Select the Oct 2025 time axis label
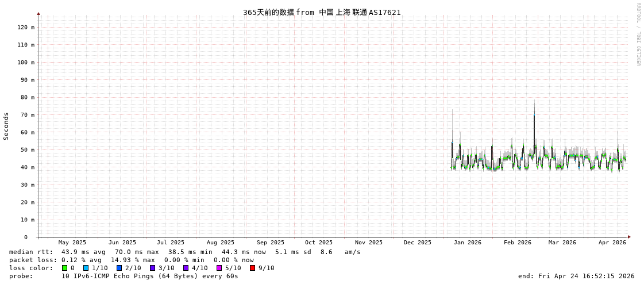This screenshot has height=284, width=644. (x=318, y=243)
